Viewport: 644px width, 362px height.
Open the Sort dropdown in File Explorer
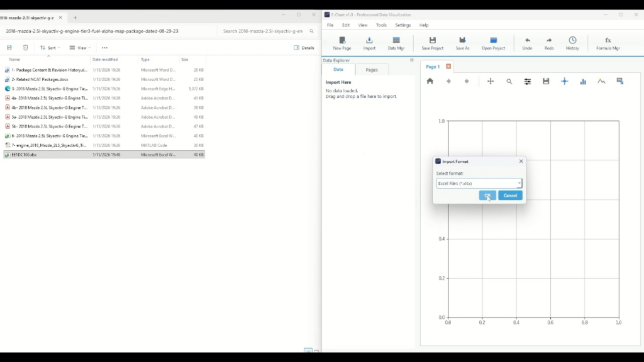(x=48, y=48)
